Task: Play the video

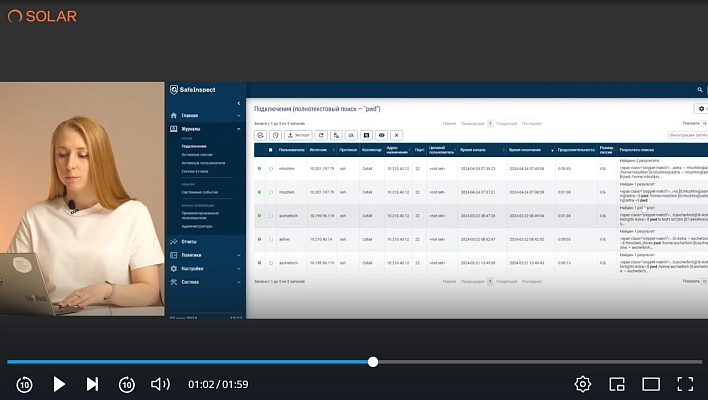Action: pyautogui.click(x=59, y=384)
